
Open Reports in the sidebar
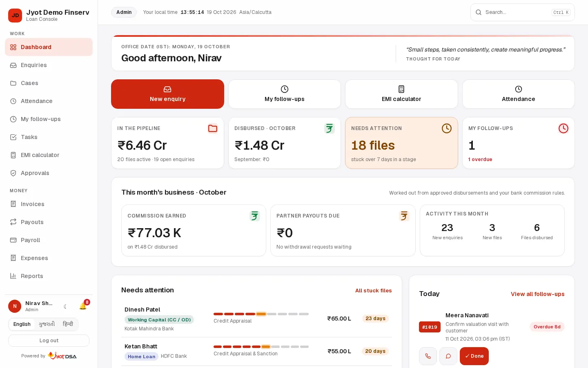click(x=49, y=276)
